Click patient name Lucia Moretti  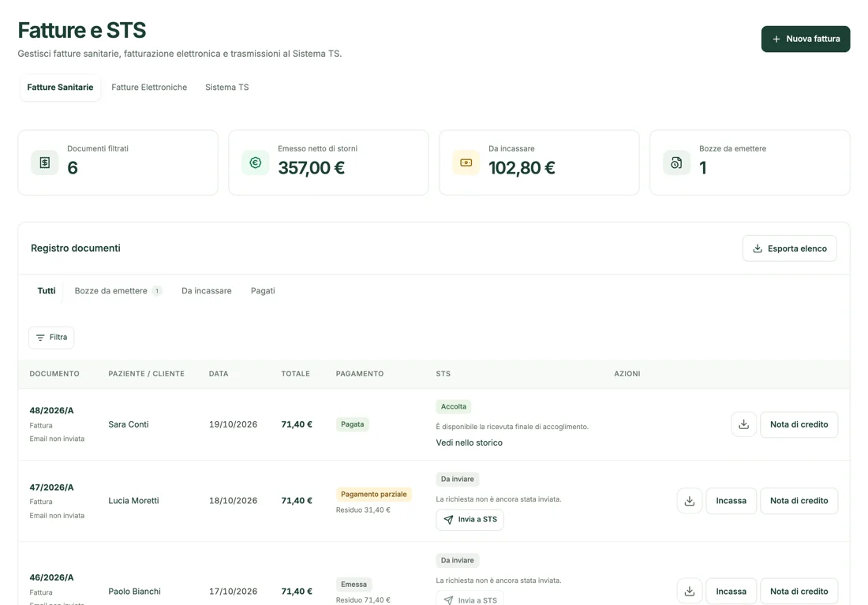pos(133,501)
